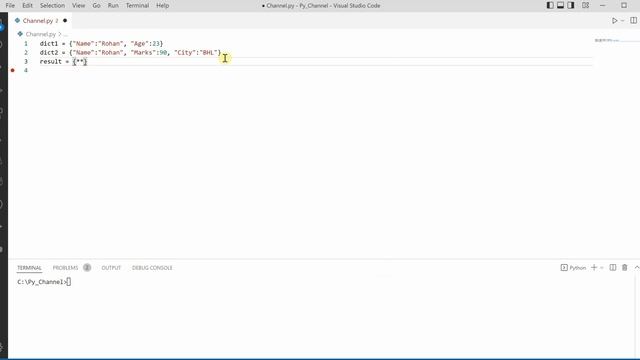This screenshot has height=360, width=640.
Task: Toggle the bottom panel layout icon
Action: point(560,5)
